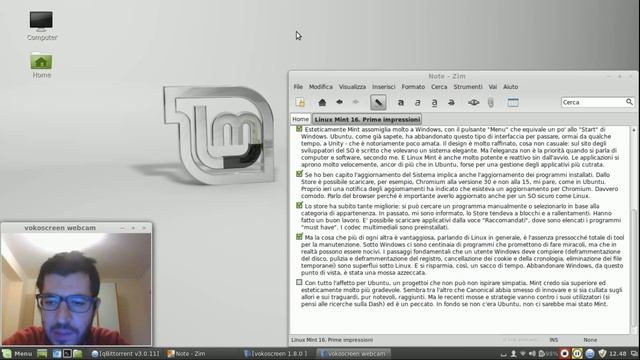640x360 pixels.
Task: Open the sound volume applet
Action: (532, 353)
